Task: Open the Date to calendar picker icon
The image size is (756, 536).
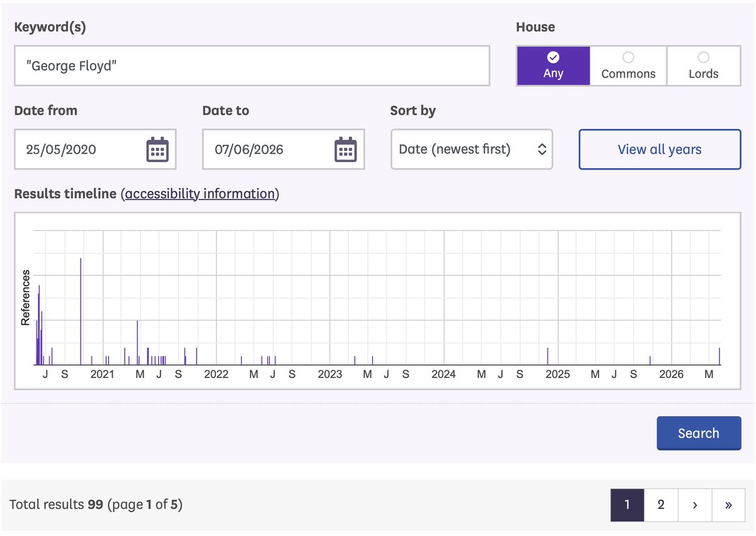Action: [x=345, y=149]
